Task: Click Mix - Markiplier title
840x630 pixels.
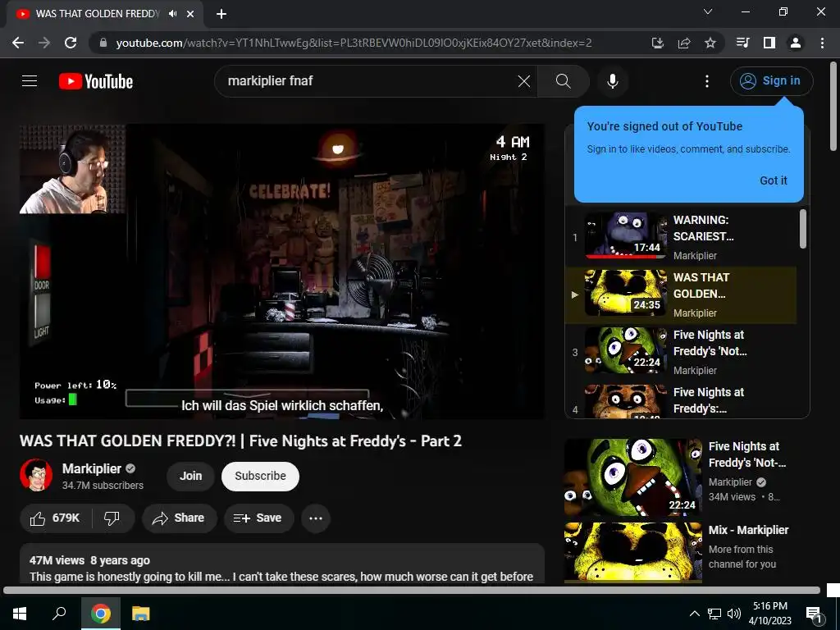Action: coord(748,530)
